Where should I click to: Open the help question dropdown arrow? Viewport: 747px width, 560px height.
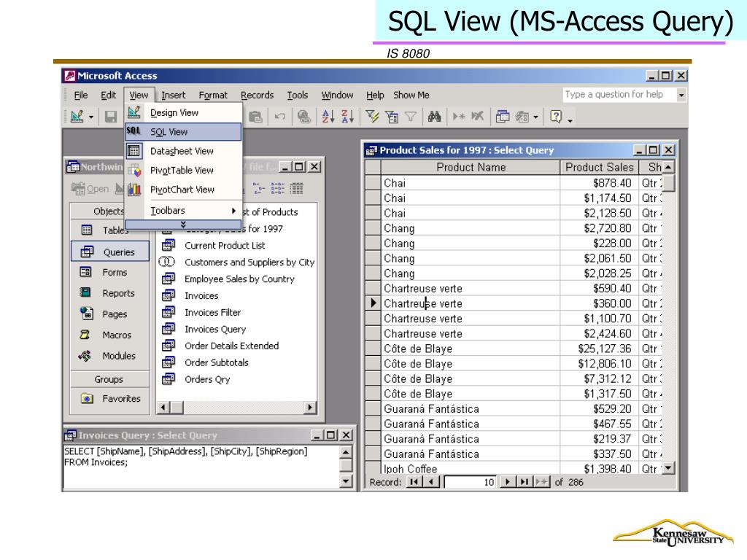tap(681, 95)
